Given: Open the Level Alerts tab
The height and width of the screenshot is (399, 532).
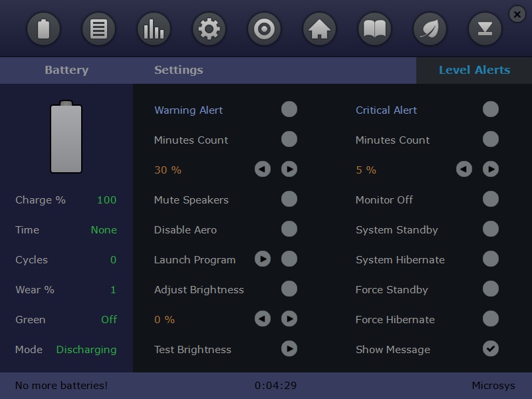Looking at the screenshot, I should point(473,70).
